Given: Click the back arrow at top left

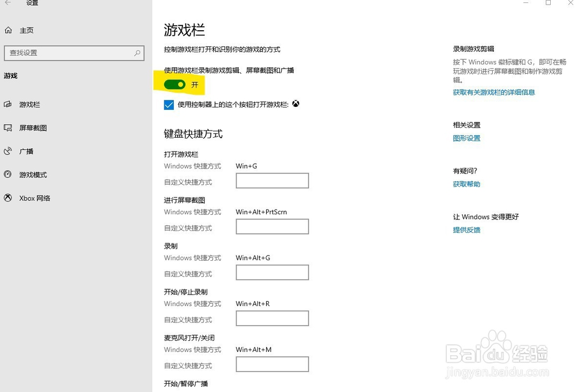Looking at the screenshot, I should (x=7, y=3).
